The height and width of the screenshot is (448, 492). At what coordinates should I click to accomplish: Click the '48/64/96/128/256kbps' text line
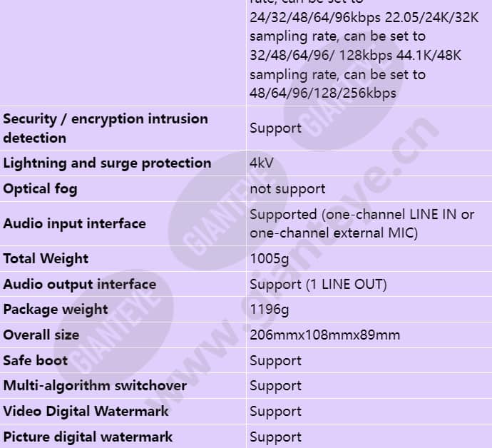tap(323, 93)
